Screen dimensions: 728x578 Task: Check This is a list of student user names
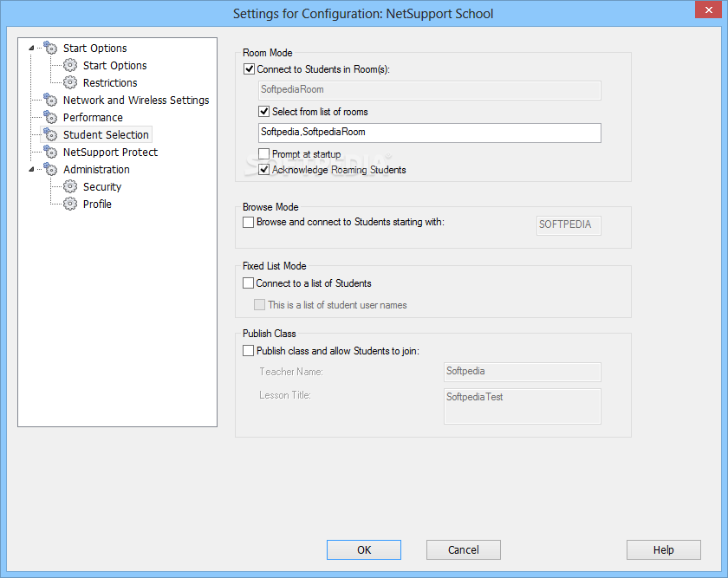[259, 304]
